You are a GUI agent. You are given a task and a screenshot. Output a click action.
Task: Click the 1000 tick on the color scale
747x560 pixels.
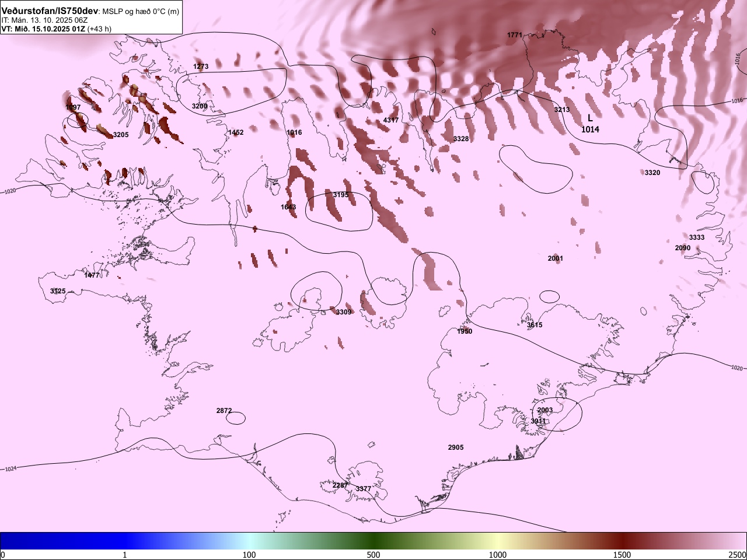[x=498, y=555]
